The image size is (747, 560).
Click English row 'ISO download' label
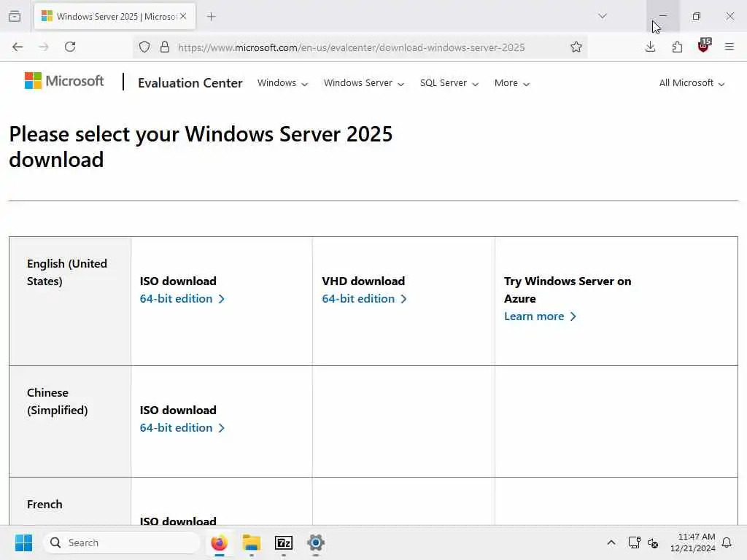tap(178, 281)
